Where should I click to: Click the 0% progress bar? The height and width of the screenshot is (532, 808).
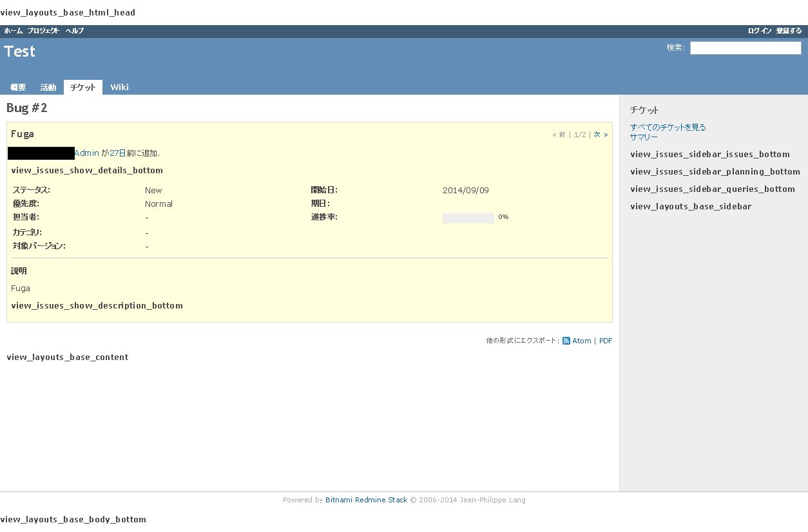[x=468, y=218]
